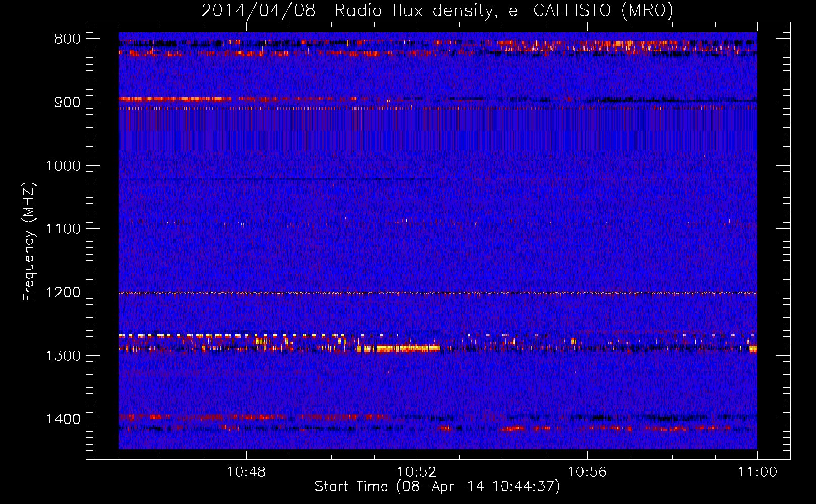Image resolution: width=816 pixels, height=504 pixels.
Task: Click the 900 frequency axis label
Action: 68,102
